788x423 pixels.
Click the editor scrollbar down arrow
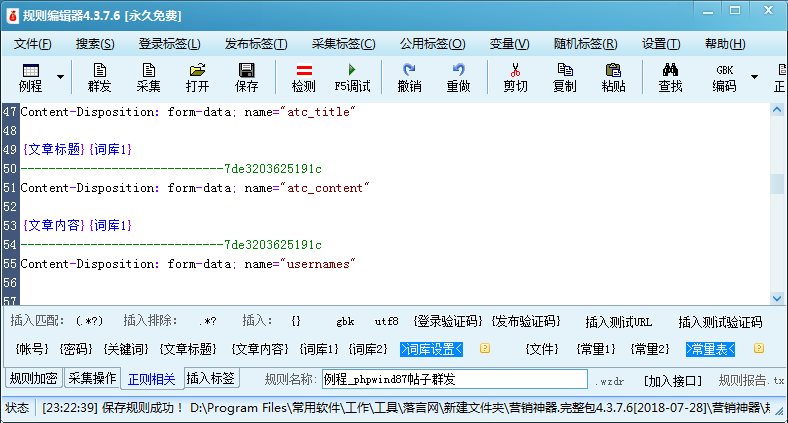(x=777, y=298)
